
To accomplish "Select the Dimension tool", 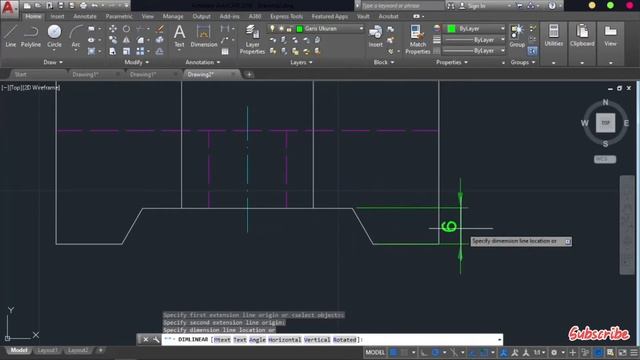I will coord(204,36).
